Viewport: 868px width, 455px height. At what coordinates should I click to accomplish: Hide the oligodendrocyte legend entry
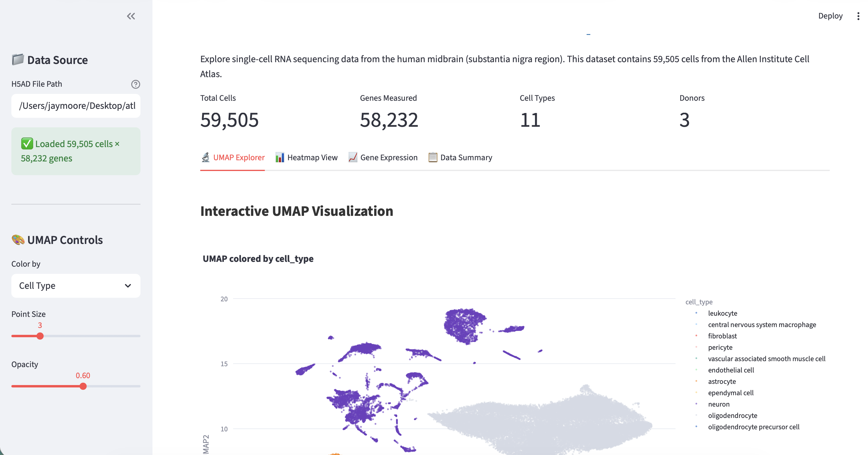(x=732, y=416)
